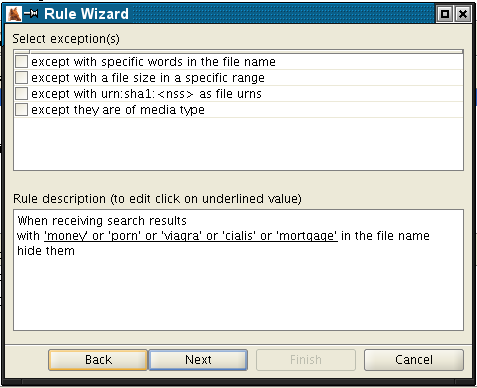Click 'When receiving search results' description line

coord(102,221)
